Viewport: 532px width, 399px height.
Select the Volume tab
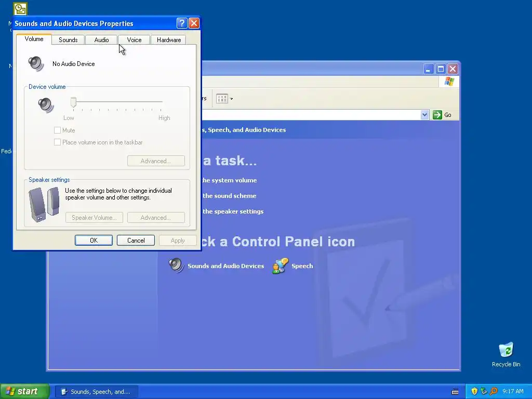[x=34, y=38]
